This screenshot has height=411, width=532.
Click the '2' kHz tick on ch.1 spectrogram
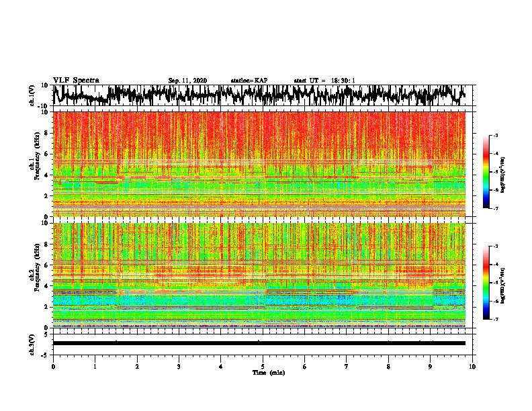(x=47, y=195)
